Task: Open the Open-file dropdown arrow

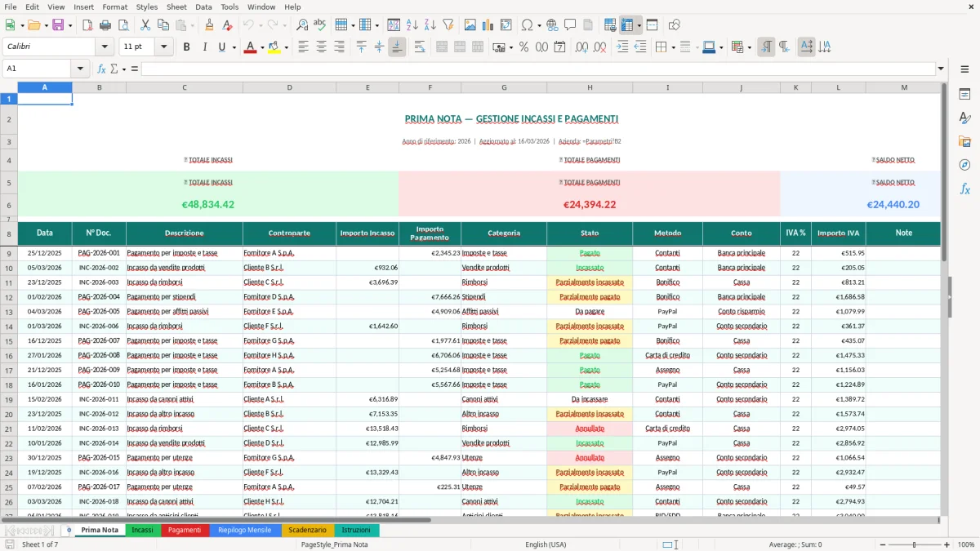Action: click(x=46, y=25)
